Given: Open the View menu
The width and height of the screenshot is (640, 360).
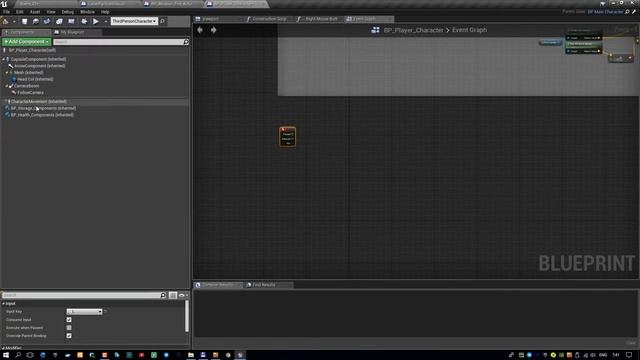Looking at the screenshot, I should coord(51,12).
